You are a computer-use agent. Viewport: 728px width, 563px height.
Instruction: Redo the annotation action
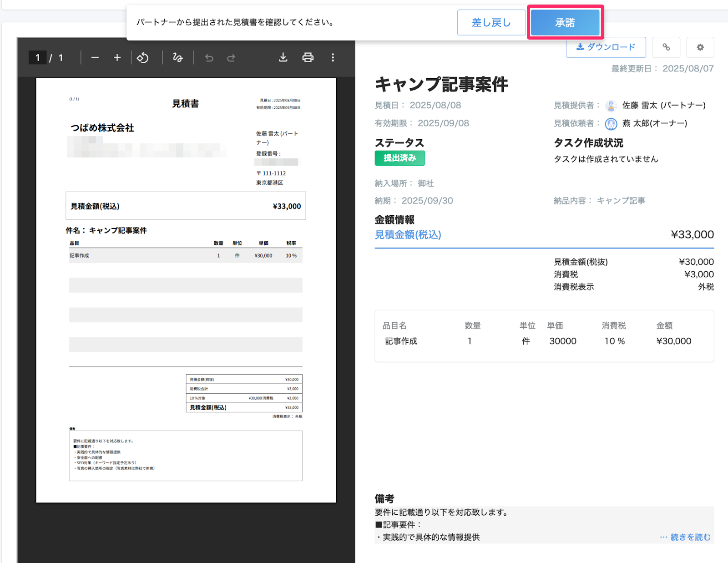click(x=231, y=58)
